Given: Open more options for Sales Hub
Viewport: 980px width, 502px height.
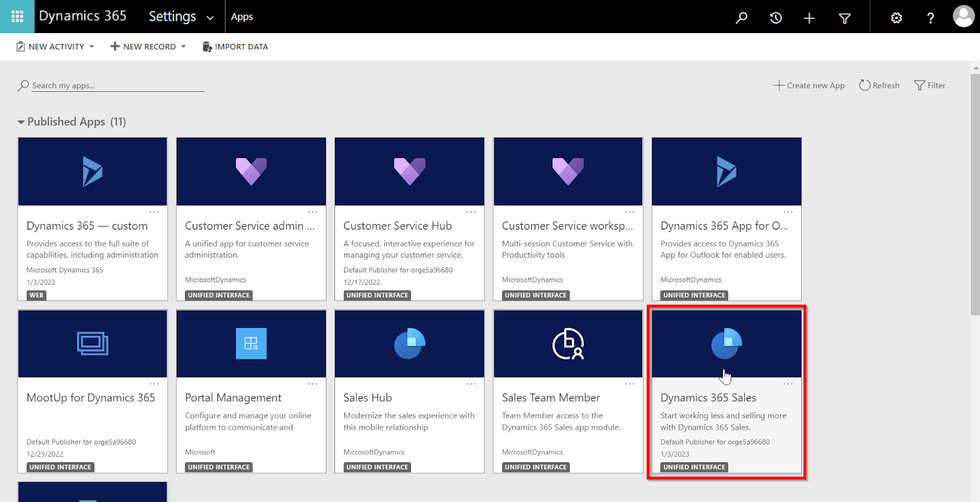Looking at the screenshot, I should [x=471, y=384].
